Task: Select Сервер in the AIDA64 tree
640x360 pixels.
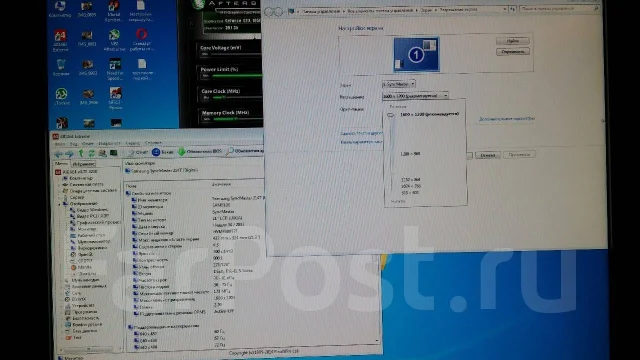Action: (x=73, y=197)
